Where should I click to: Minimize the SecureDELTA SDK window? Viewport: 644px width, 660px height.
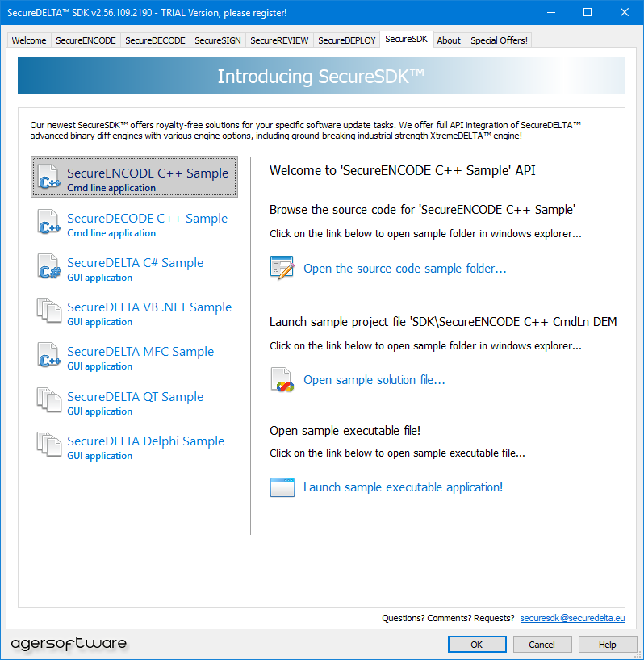tap(551, 13)
